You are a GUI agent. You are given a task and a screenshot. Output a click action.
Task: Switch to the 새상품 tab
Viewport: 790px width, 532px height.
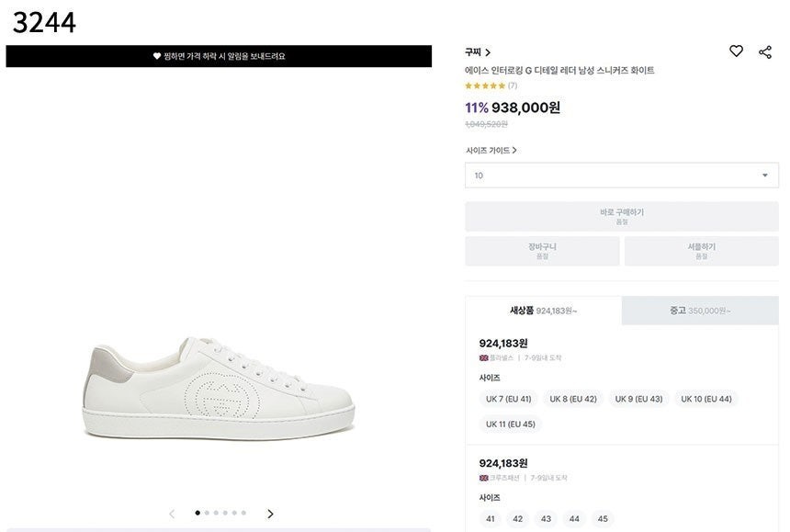coord(543,311)
